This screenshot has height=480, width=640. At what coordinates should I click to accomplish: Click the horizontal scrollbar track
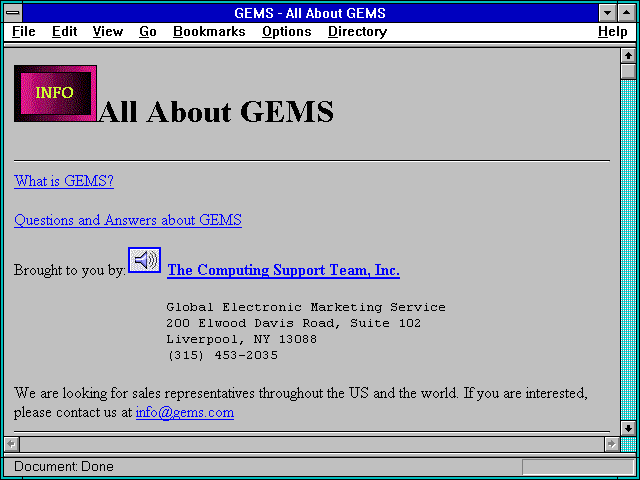(x=311, y=444)
